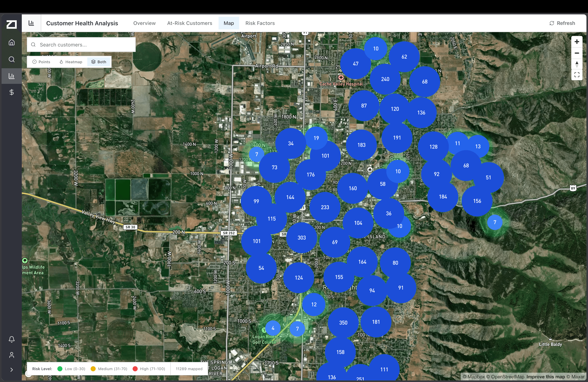Zoom out on the map

(577, 53)
